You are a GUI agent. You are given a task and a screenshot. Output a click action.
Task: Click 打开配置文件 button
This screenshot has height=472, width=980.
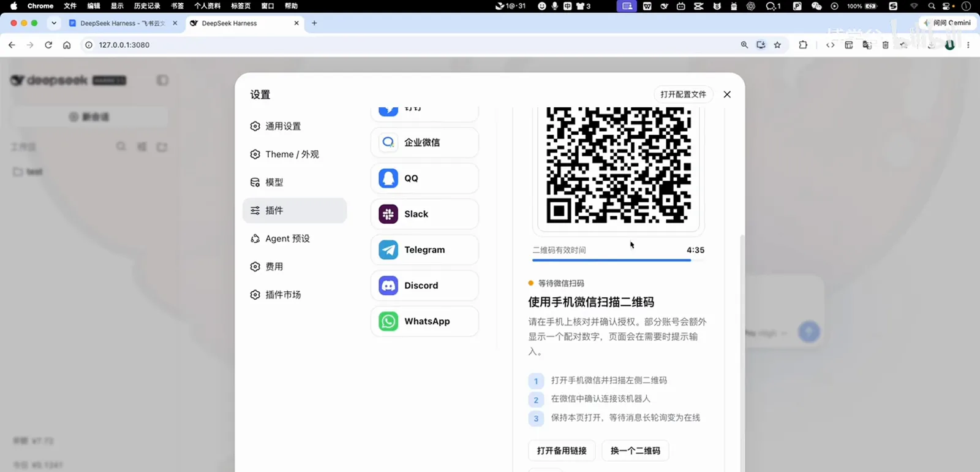(x=684, y=94)
